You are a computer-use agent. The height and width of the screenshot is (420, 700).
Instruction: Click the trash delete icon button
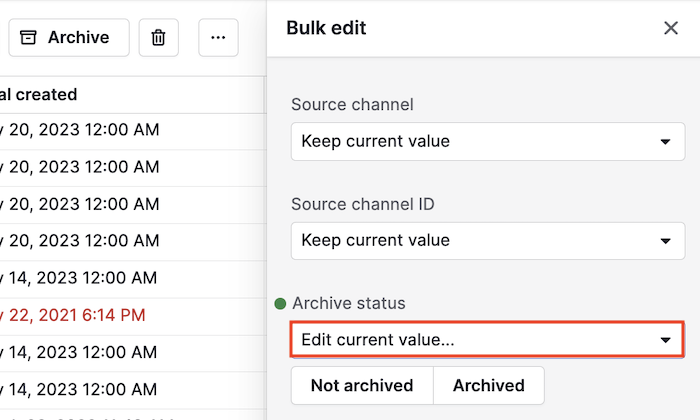(x=158, y=37)
